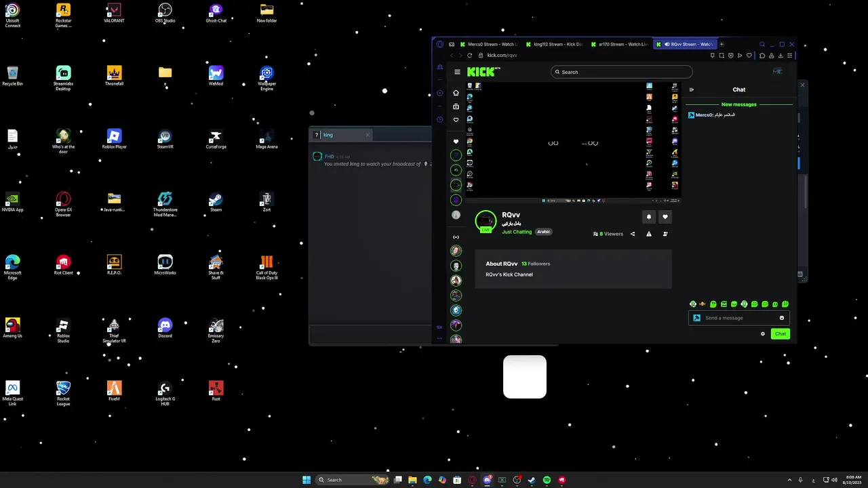The height and width of the screenshot is (488, 868).
Task: Reload the kick.com page
Action: tap(469, 56)
